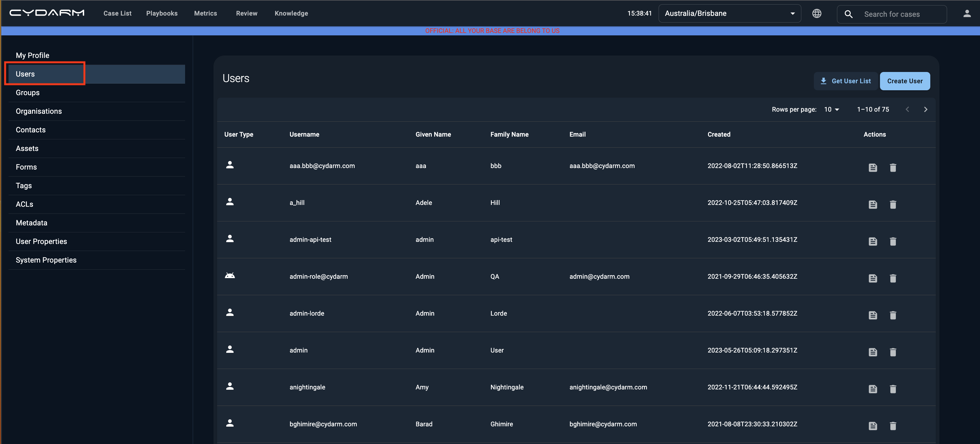Viewport: 980px width, 444px height.
Task: Click the globe language icon
Action: pyautogui.click(x=817, y=14)
